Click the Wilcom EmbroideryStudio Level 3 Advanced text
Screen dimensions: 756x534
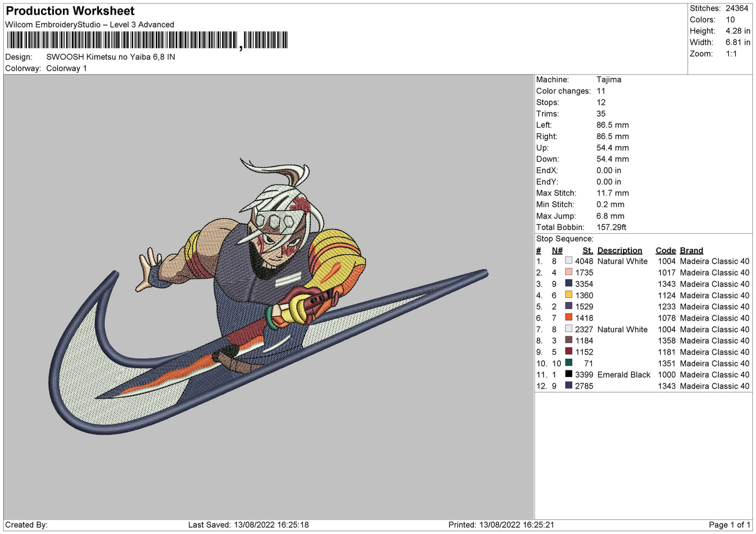pos(89,25)
